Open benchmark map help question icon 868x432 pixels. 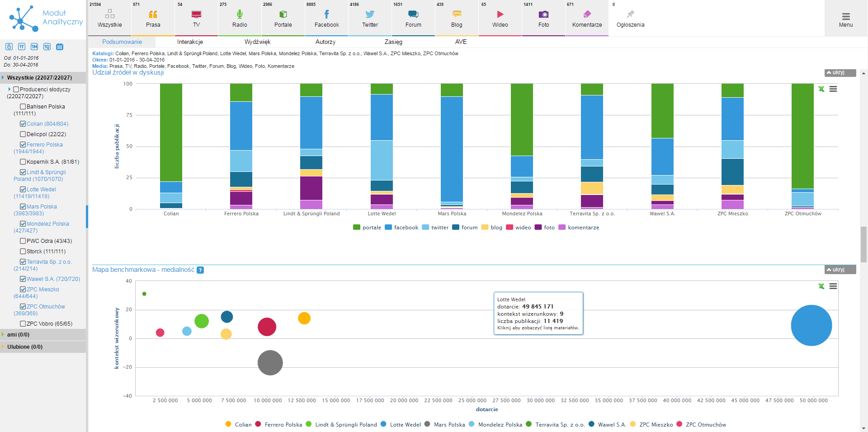pyautogui.click(x=200, y=270)
